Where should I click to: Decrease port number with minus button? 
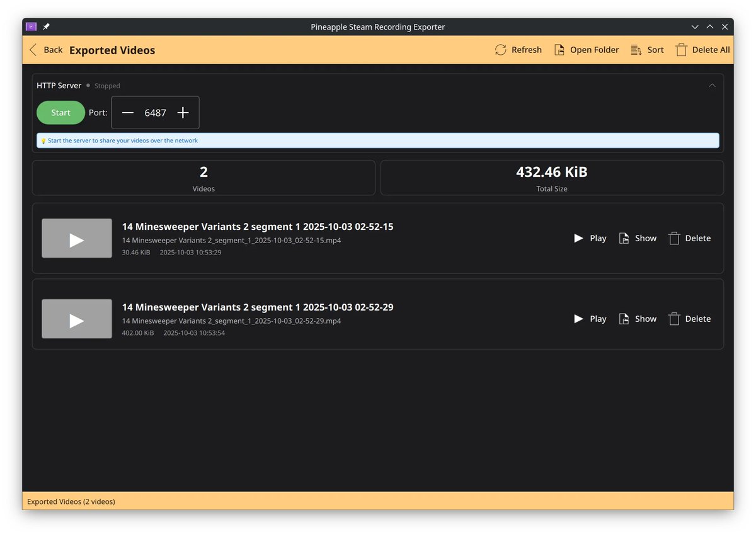(x=128, y=113)
